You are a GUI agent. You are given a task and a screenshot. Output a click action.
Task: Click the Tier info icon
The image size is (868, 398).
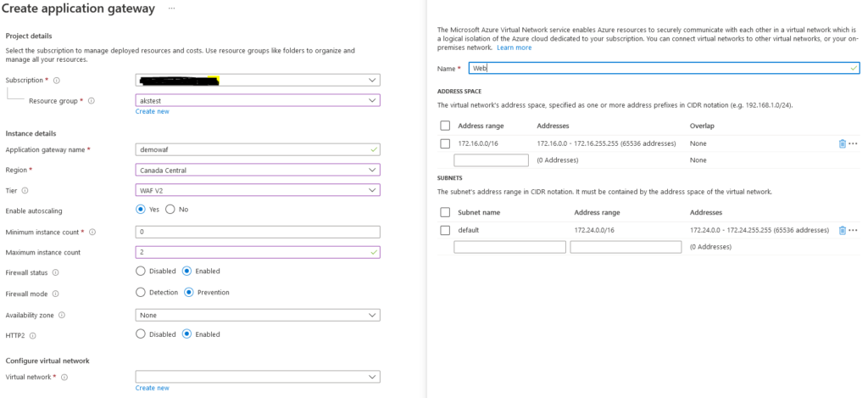pyautogui.click(x=25, y=191)
